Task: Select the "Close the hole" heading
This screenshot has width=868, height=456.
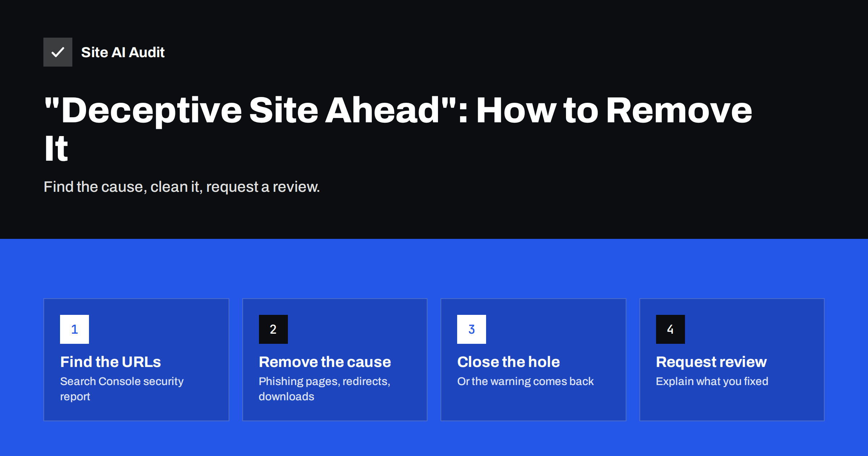Action: (x=509, y=362)
